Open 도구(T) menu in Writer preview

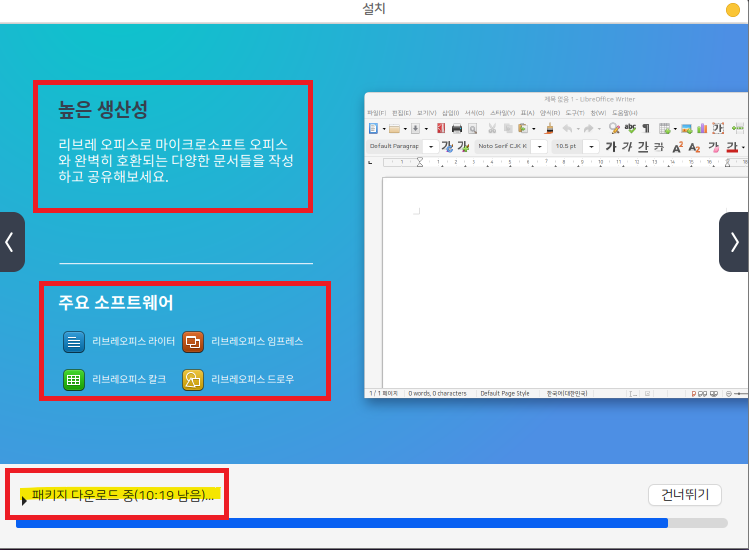(x=575, y=113)
